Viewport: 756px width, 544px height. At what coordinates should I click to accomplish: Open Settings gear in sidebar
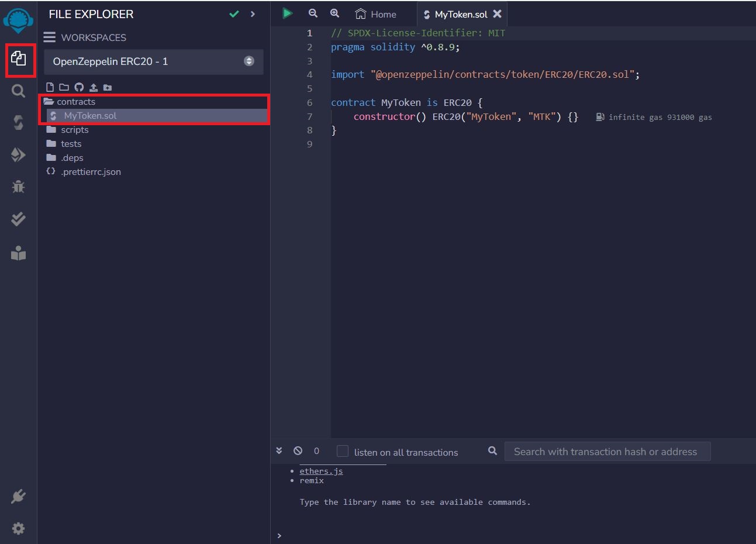click(19, 529)
